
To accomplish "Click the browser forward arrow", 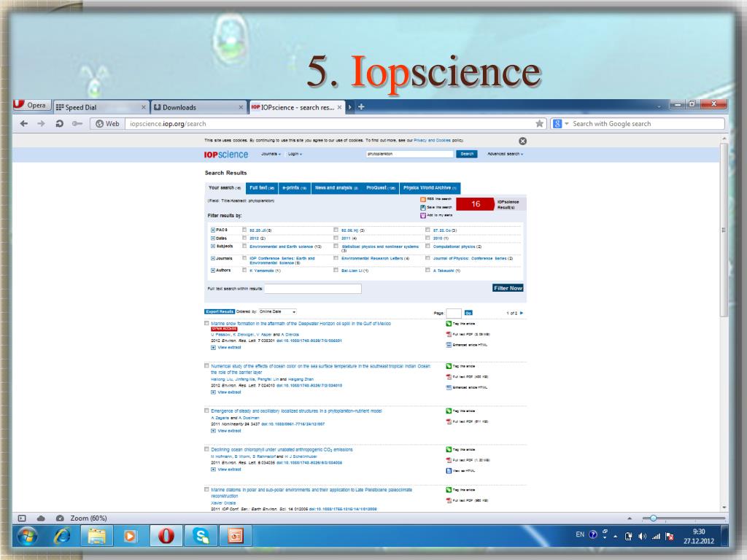I will coord(41,124).
